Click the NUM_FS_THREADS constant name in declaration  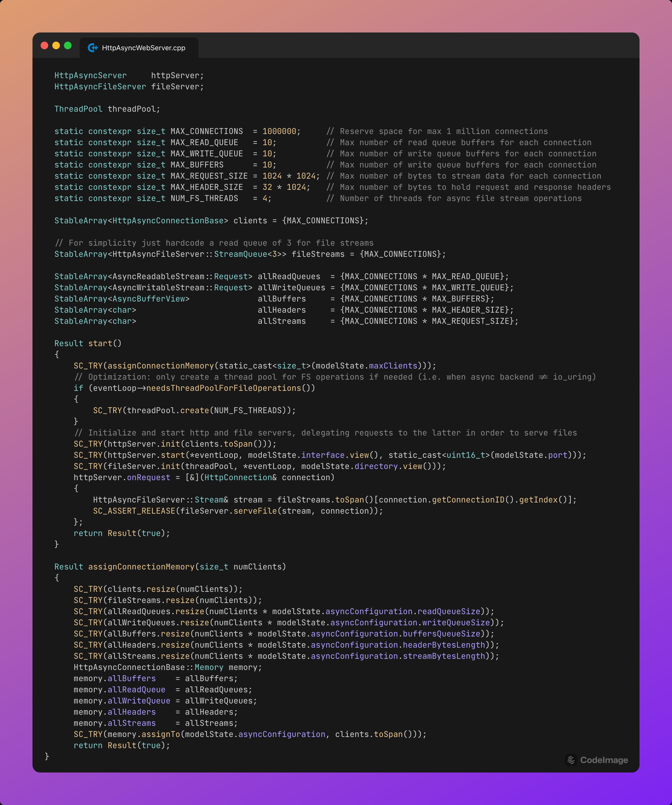(x=204, y=198)
